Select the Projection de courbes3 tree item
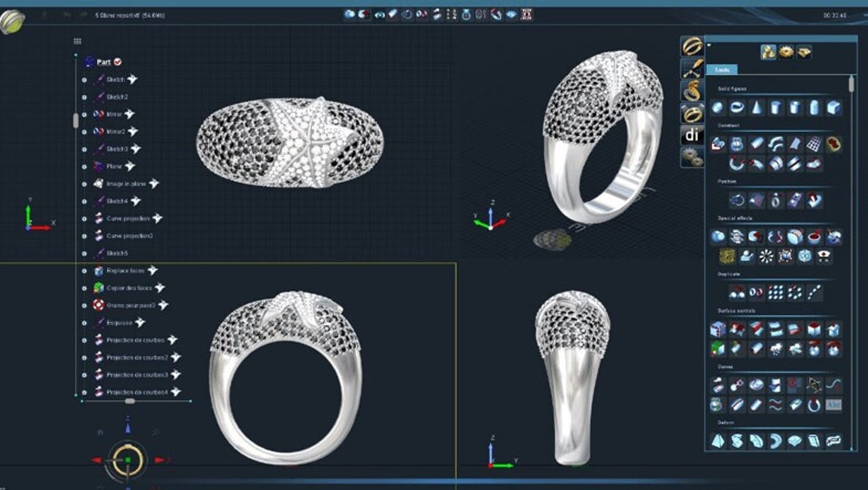 pyautogui.click(x=137, y=375)
